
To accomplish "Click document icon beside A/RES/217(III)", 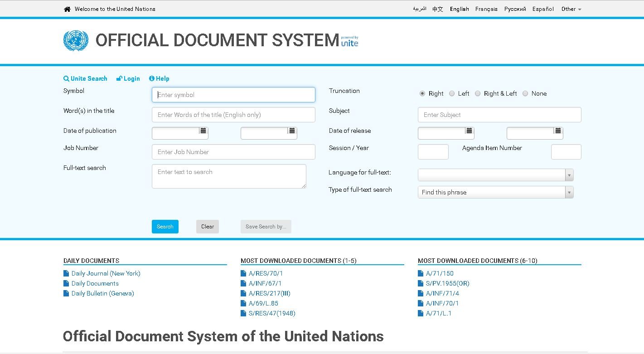I will 243,293.
